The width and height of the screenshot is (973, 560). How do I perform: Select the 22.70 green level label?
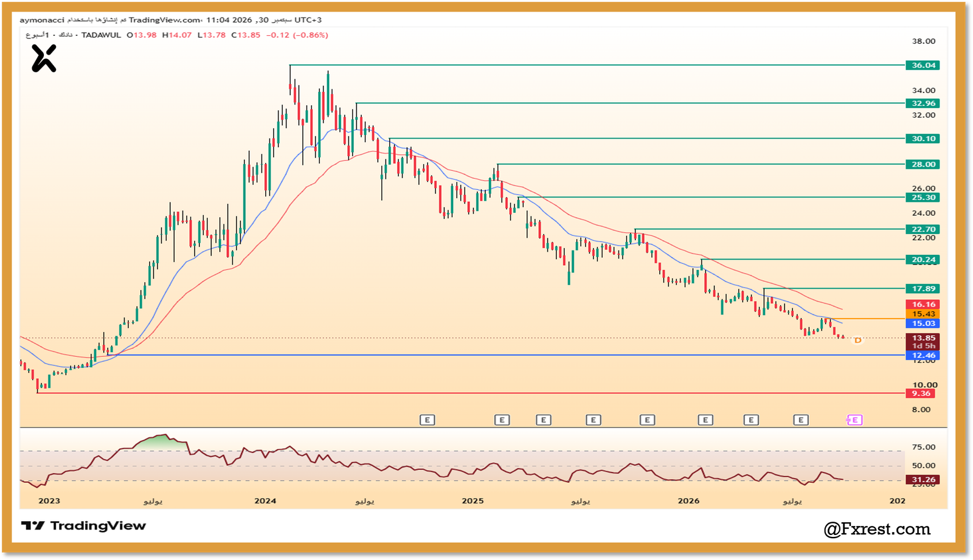(x=923, y=229)
